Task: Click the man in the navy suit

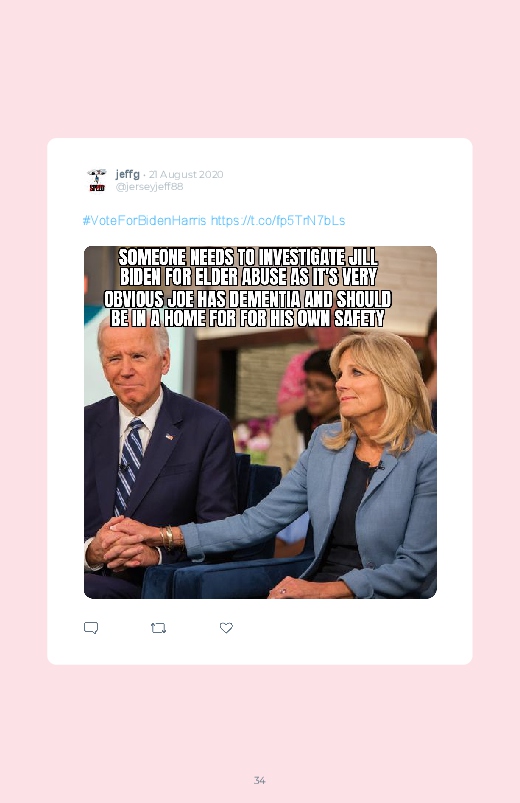Action: point(154,461)
